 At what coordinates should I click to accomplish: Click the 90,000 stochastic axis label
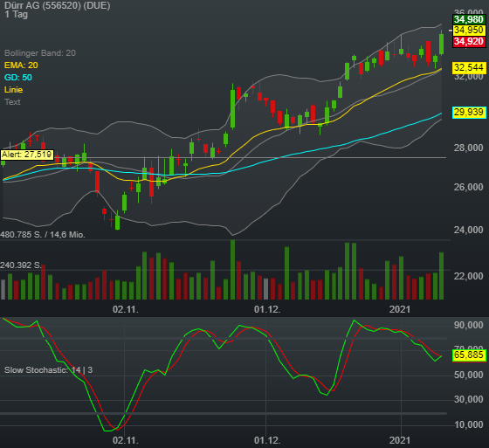click(x=469, y=325)
